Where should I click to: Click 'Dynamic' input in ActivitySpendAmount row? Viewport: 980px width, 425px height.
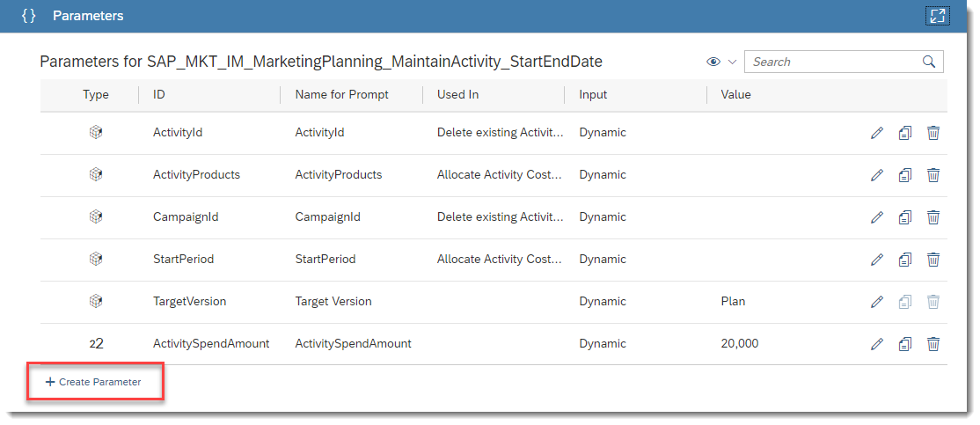[603, 344]
